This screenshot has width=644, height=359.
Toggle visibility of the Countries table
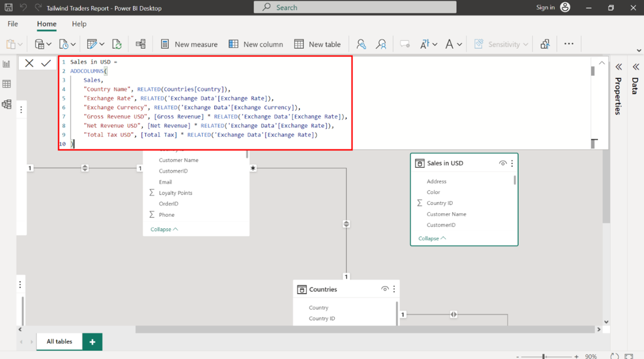[x=385, y=289]
